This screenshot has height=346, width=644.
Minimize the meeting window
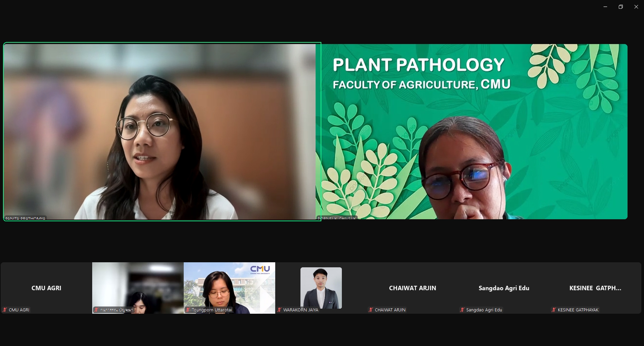coord(605,7)
